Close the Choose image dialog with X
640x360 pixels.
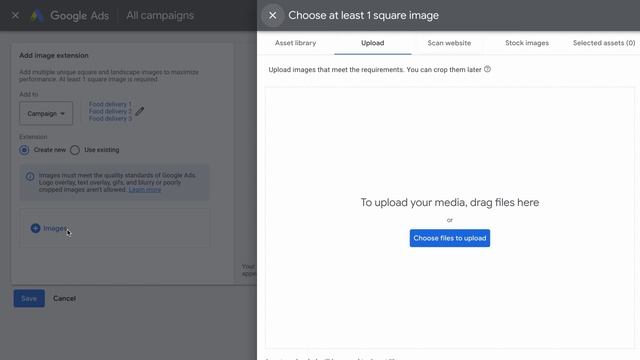(x=273, y=16)
